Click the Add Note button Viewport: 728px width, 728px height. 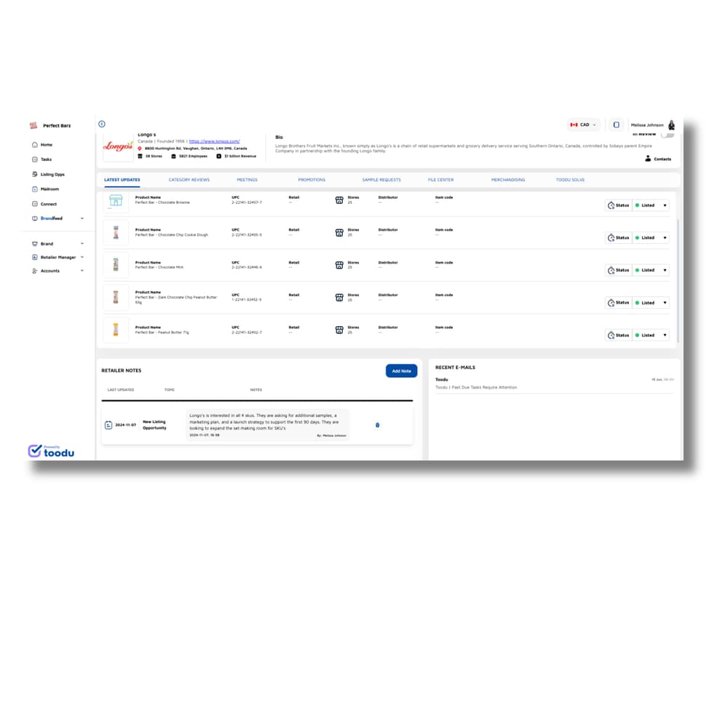pos(402,371)
